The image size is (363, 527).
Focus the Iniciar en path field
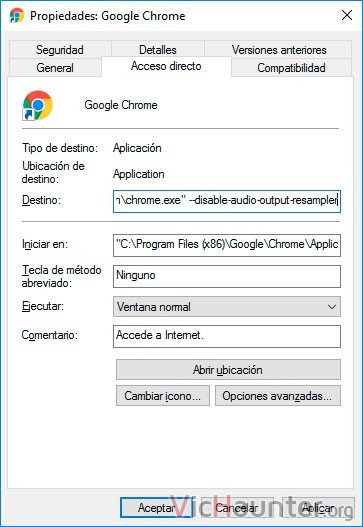click(x=227, y=245)
